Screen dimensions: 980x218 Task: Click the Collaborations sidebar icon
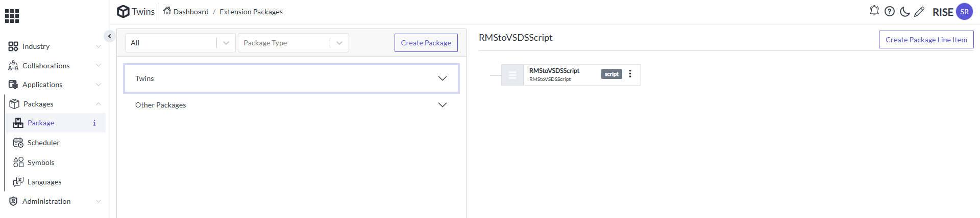pos(13,66)
